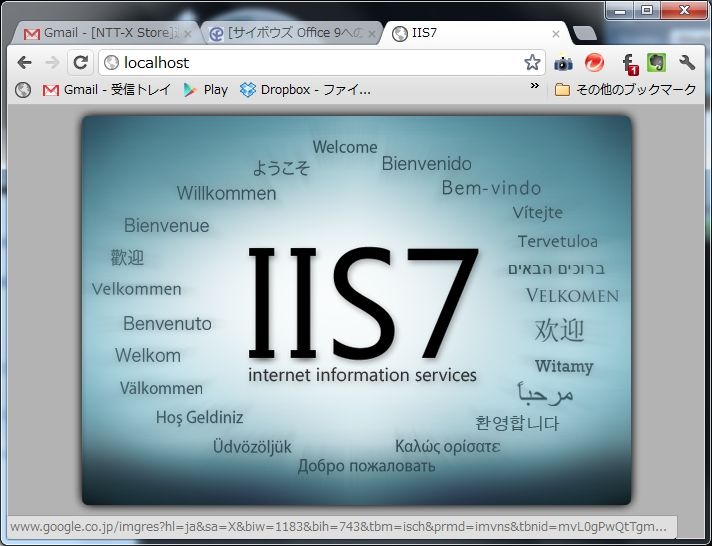Open その他のブックマーク folder

coord(625,90)
